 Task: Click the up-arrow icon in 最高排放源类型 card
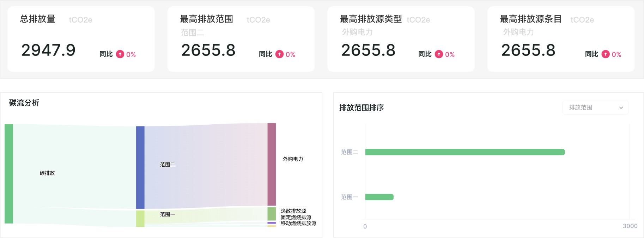coord(439,54)
